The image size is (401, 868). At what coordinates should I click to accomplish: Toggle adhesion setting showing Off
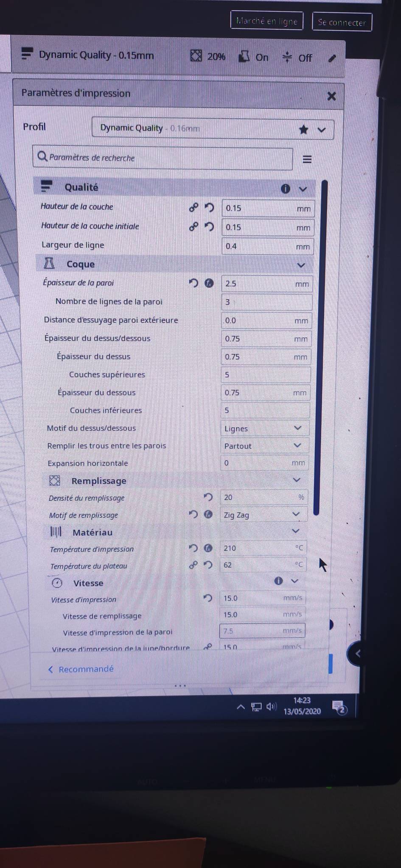tap(297, 57)
